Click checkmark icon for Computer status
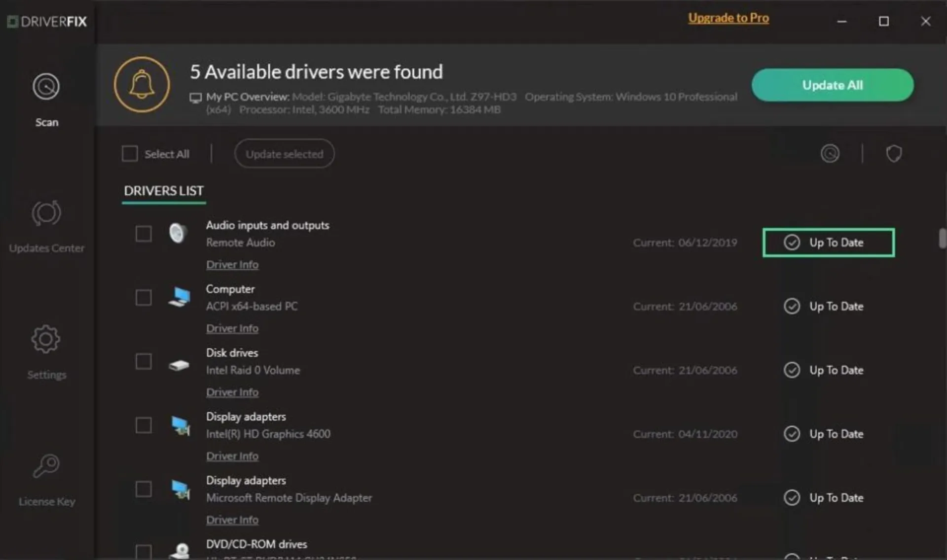Viewport: 947px width, 560px height. point(792,306)
